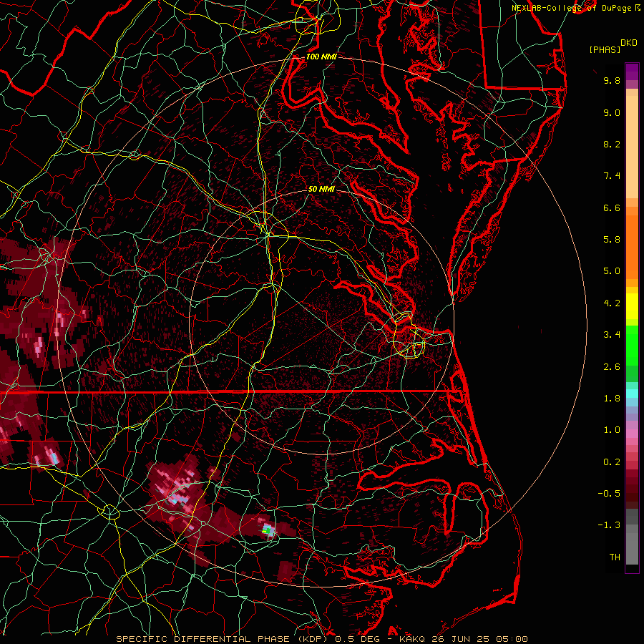Screen dimensions: 644x644
Task: Select the purple band atop the color scale
Action: [632, 72]
